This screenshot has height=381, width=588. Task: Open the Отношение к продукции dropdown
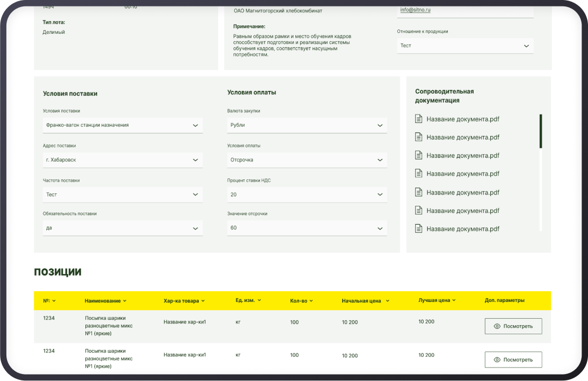click(465, 46)
